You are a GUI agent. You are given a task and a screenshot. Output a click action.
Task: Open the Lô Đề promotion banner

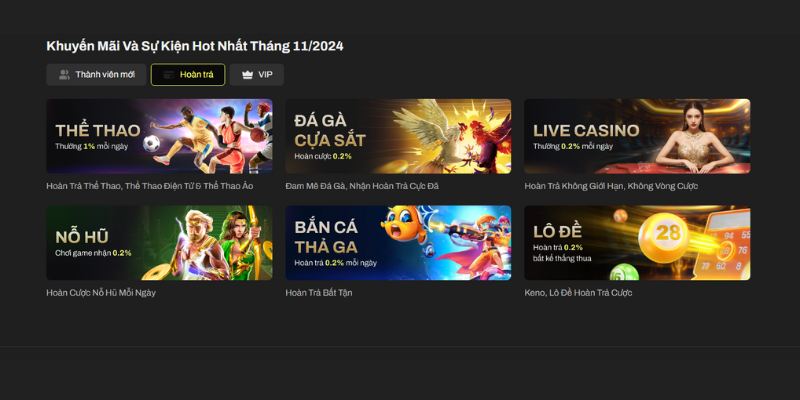click(637, 243)
